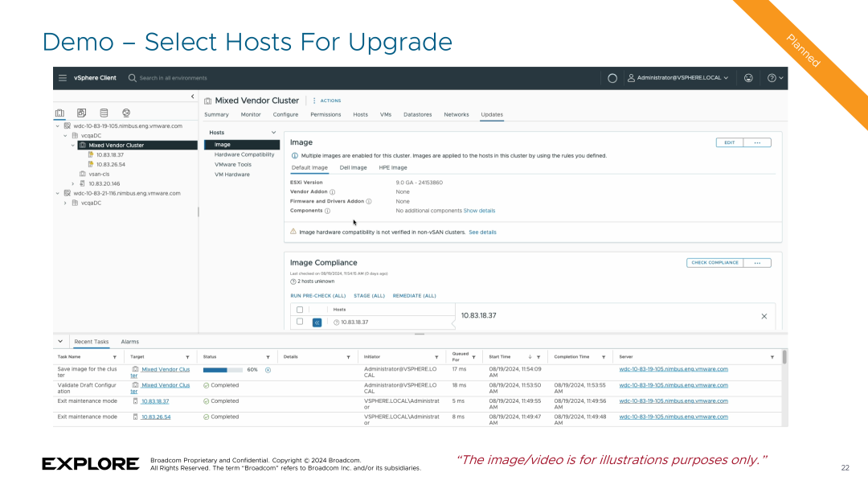Select the Storage inventory icon
Viewport: 868px width, 489px height.
pos(104,113)
